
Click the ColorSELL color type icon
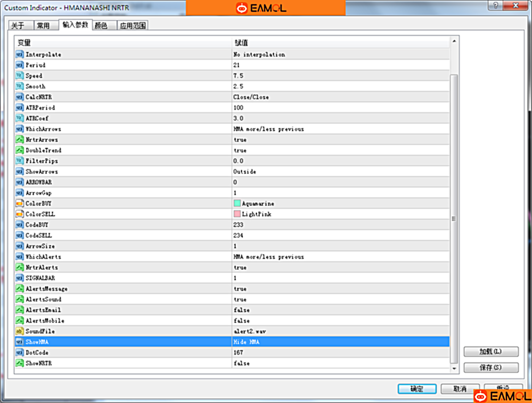[x=20, y=214]
